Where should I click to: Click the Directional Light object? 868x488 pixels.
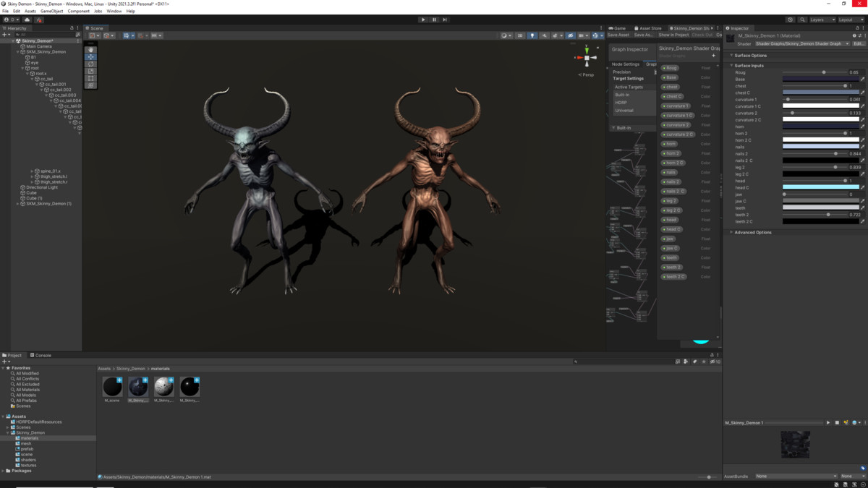pos(42,187)
